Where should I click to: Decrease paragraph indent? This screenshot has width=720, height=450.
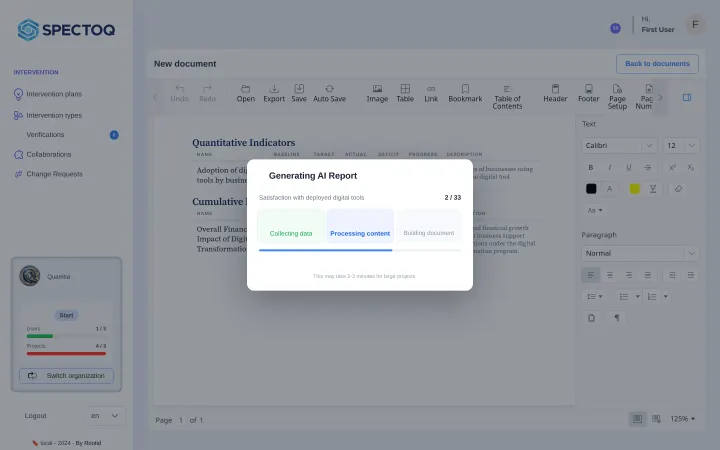coord(672,275)
